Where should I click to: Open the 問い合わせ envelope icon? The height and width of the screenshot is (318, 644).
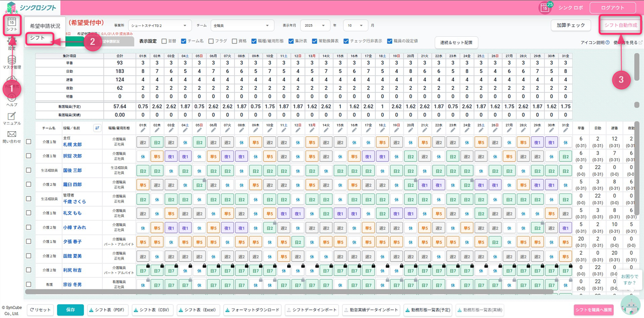pos(12,134)
